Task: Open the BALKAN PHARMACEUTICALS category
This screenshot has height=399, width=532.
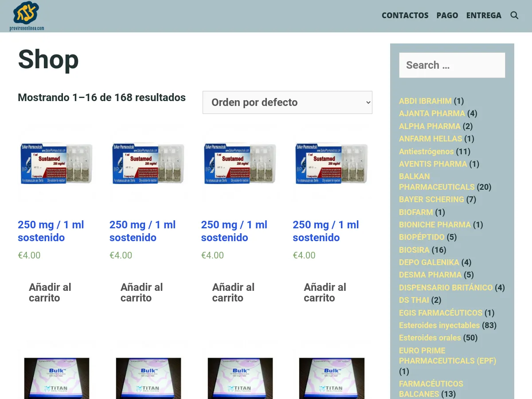Action: tap(436, 182)
